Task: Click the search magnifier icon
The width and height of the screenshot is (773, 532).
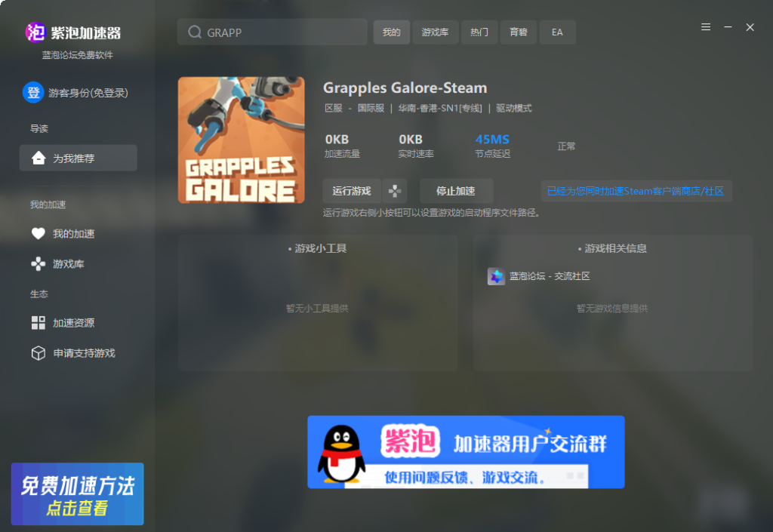Action: (195, 32)
